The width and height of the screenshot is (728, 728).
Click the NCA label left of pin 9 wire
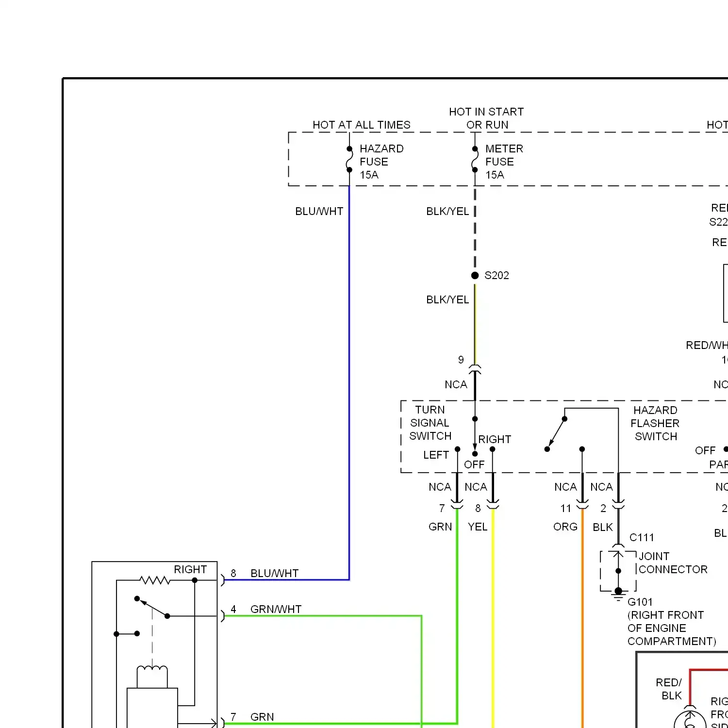click(456, 384)
